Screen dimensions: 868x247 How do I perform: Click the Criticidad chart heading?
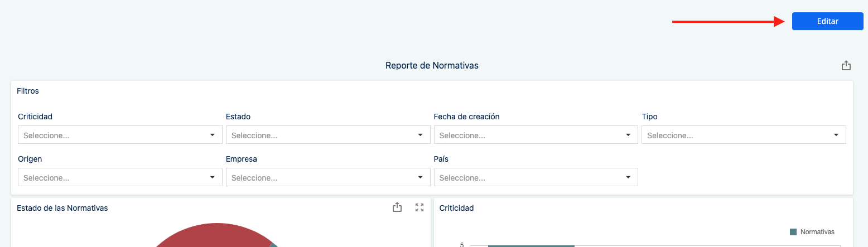[x=456, y=208]
